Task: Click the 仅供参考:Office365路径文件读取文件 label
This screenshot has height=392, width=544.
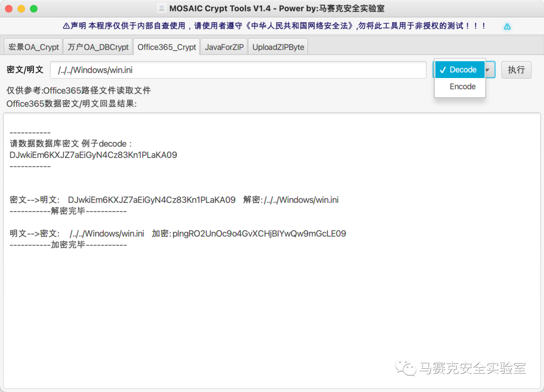Action: click(79, 91)
